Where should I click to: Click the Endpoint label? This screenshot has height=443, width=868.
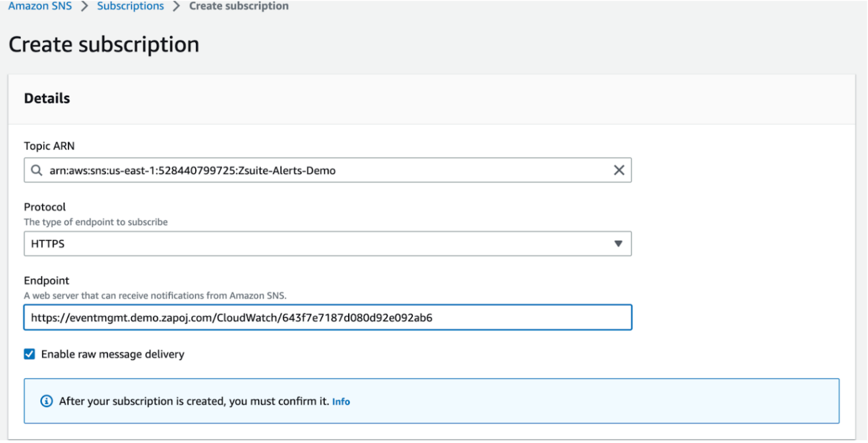click(47, 281)
